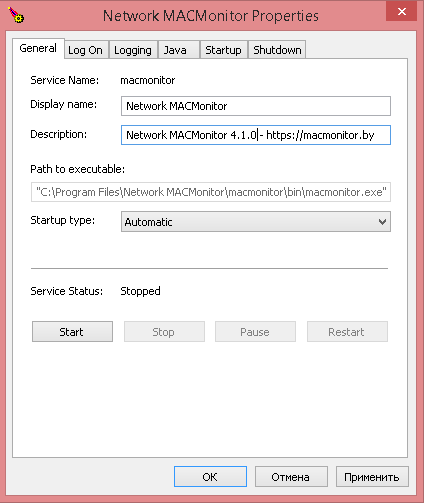
Task: Click the 'Description:' label
Action: [x=59, y=134]
